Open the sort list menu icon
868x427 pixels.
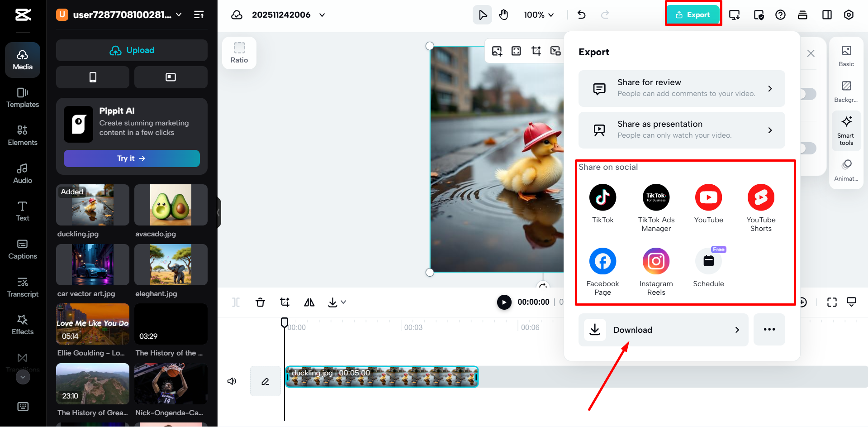click(x=199, y=15)
